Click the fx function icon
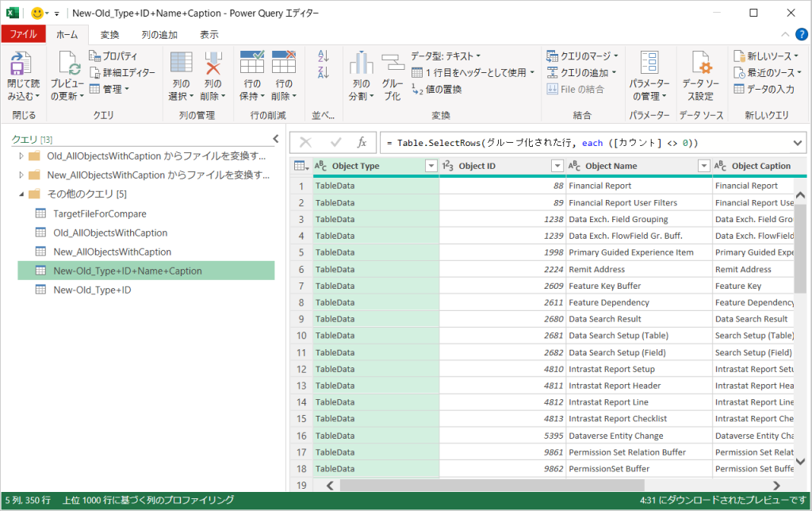Screen dimensions: 812x511 tap(362, 143)
